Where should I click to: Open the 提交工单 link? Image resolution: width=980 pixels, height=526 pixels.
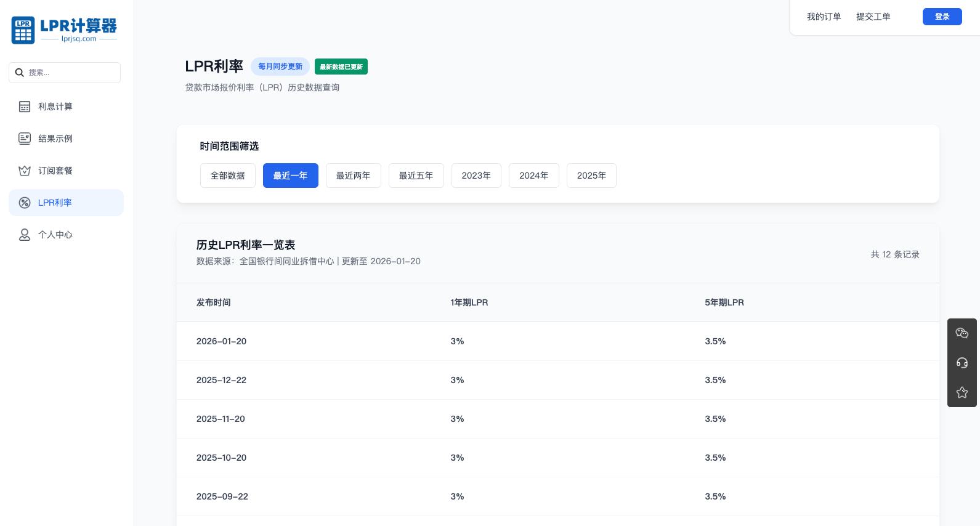pyautogui.click(x=873, y=17)
